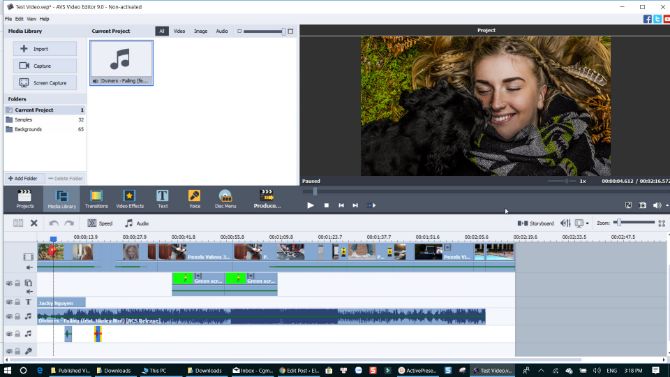Click the Import button
This screenshot has width=670, height=377.
click(x=44, y=49)
